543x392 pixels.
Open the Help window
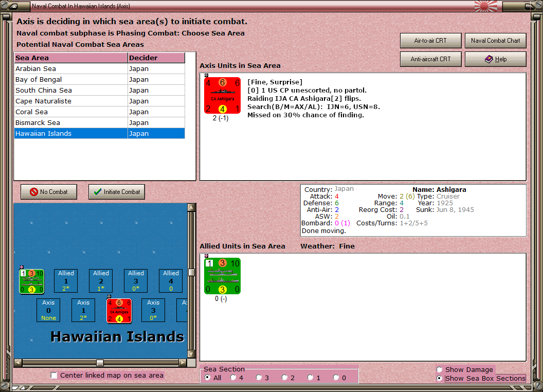(x=495, y=59)
